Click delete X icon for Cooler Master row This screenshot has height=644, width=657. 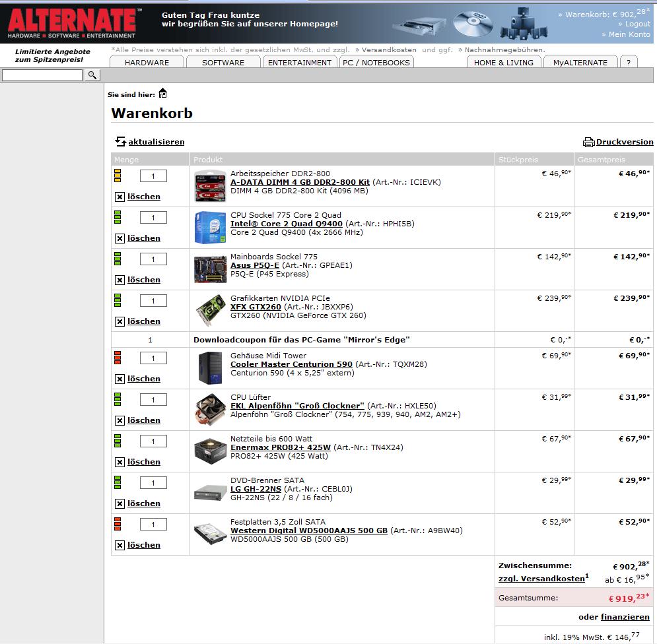(120, 379)
